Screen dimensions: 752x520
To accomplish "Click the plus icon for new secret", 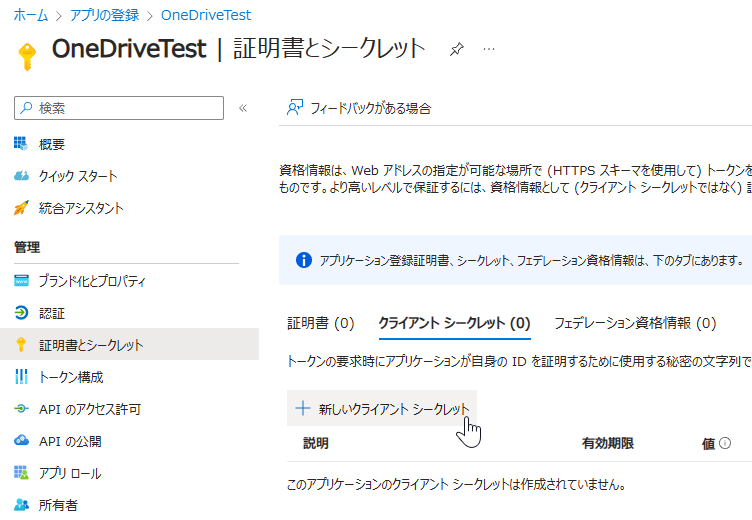I will tap(303, 408).
